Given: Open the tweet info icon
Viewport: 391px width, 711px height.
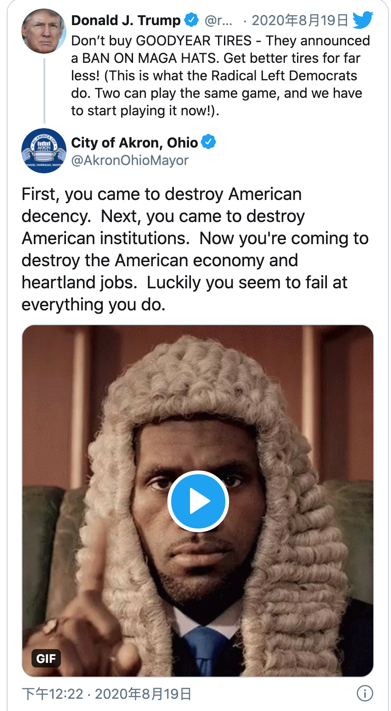Looking at the screenshot, I should [x=365, y=693].
